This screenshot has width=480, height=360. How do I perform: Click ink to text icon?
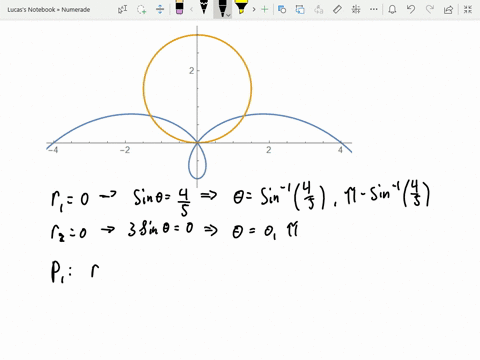tap(319, 9)
